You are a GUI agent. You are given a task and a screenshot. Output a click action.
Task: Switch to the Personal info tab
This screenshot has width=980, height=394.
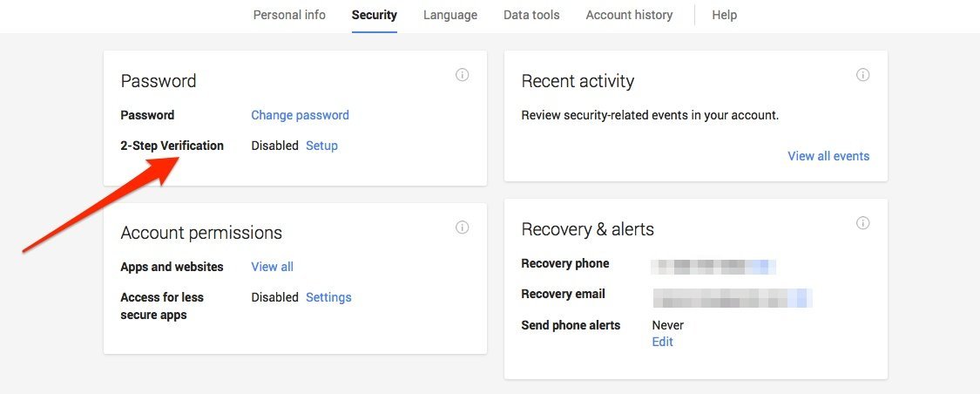pyautogui.click(x=289, y=15)
